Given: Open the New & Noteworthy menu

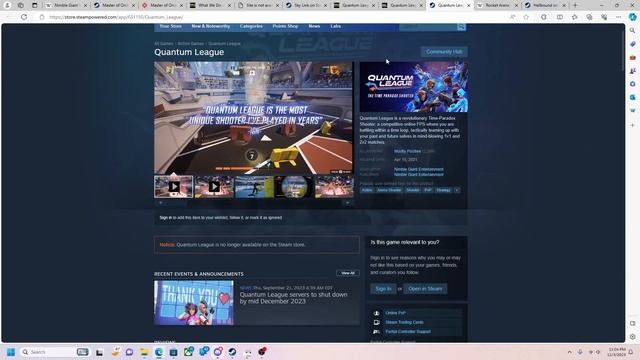Looking at the screenshot, I should tap(211, 26).
